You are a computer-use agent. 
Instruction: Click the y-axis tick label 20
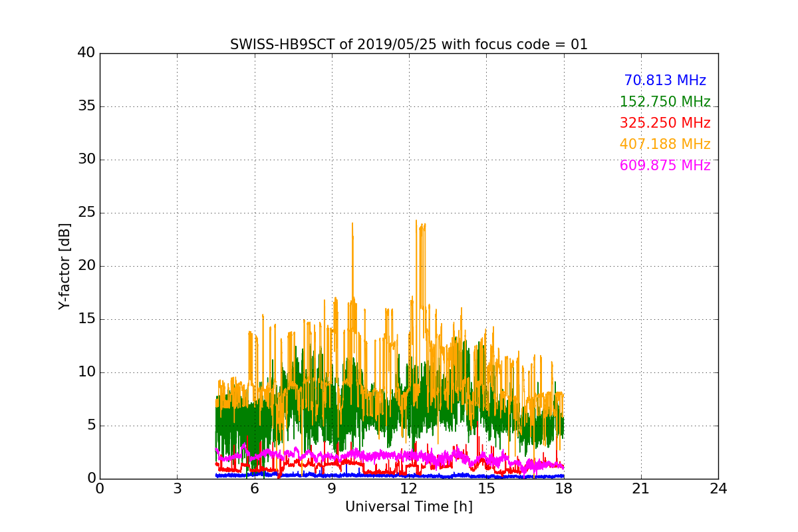click(86, 266)
